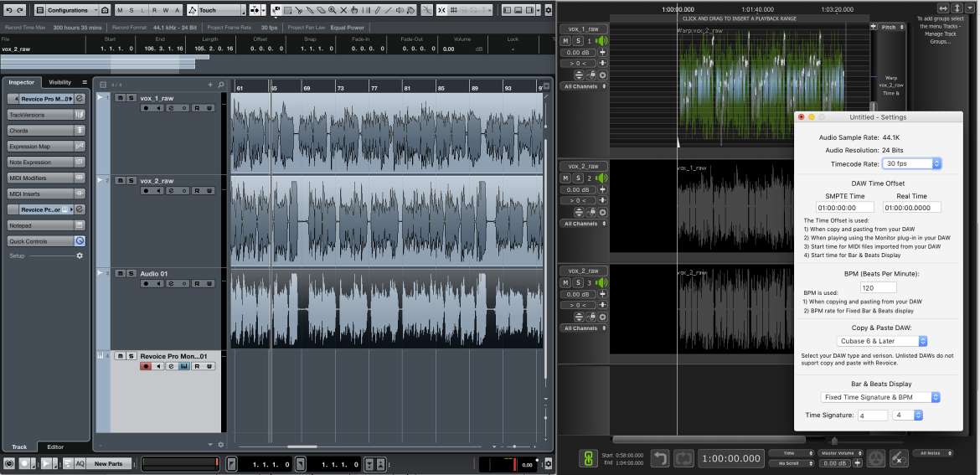
Task: Switch to the Track tab at bottom
Action: 19,447
